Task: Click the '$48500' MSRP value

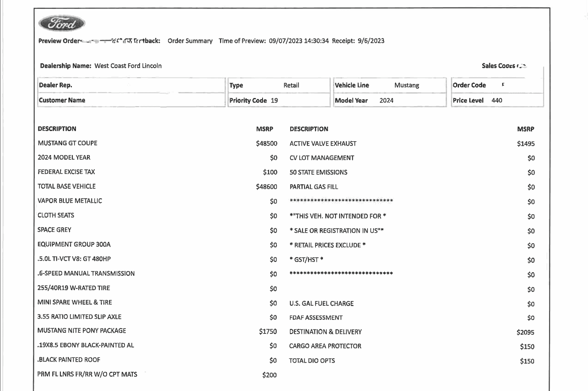Action: (267, 144)
